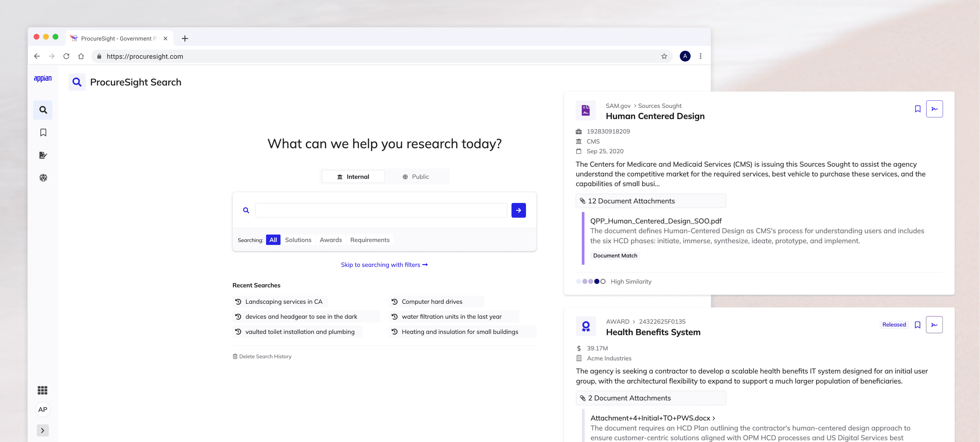Click Delete Search History

point(262,357)
